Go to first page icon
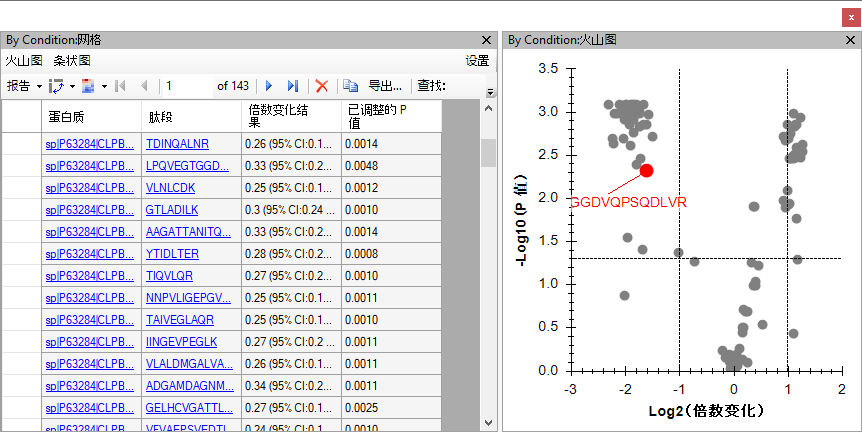Screen dimensions: 862x432 click(121, 86)
